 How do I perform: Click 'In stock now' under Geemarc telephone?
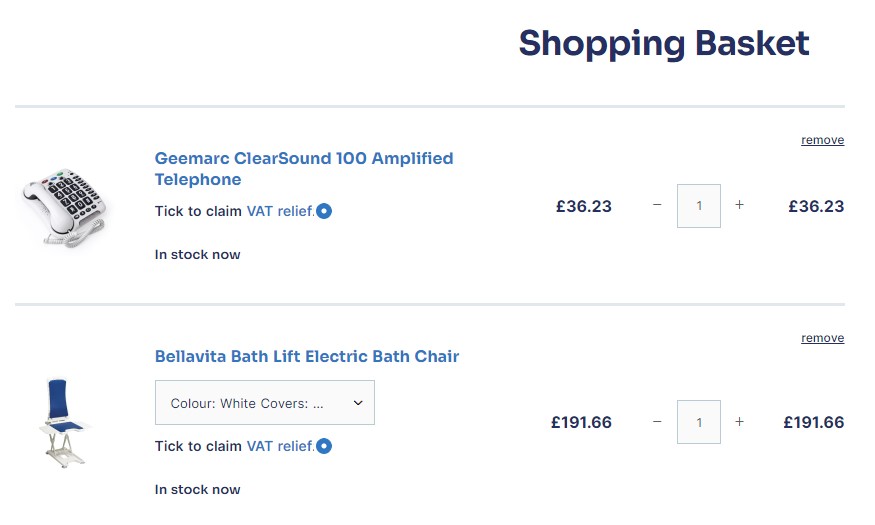coord(198,254)
